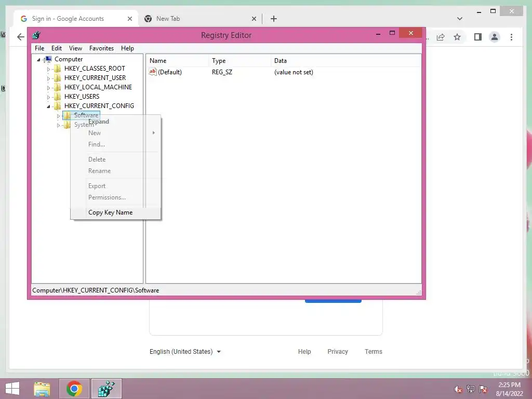Switch to Chrome on the taskbar
This screenshot has height=399, width=532.
pyautogui.click(x=74, y=389)
